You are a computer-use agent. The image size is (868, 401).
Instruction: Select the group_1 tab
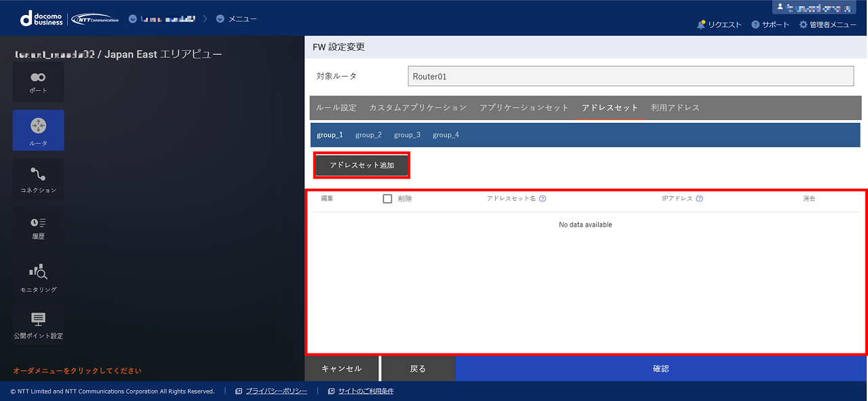click(x=330, y=135)
